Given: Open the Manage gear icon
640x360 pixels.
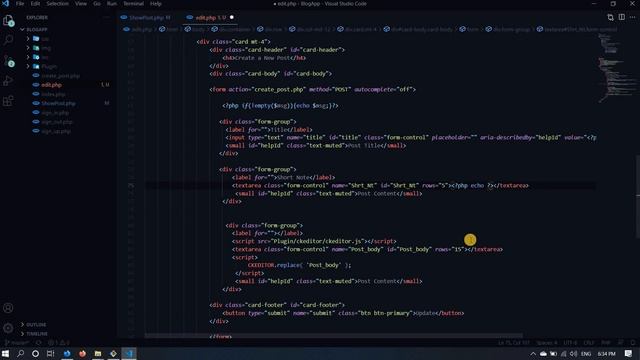Looking at the screenshot, I should pyautogui.click(x=8, y=328).
